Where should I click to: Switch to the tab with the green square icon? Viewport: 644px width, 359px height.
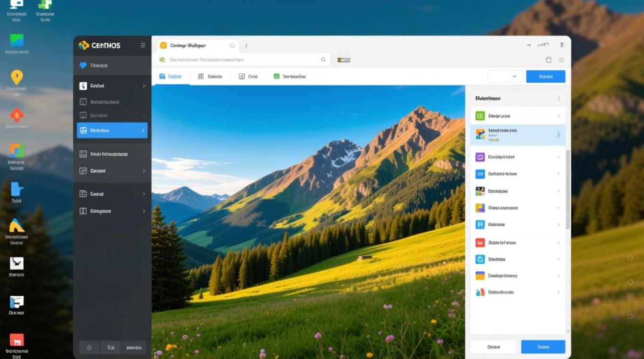coord(289,77)
